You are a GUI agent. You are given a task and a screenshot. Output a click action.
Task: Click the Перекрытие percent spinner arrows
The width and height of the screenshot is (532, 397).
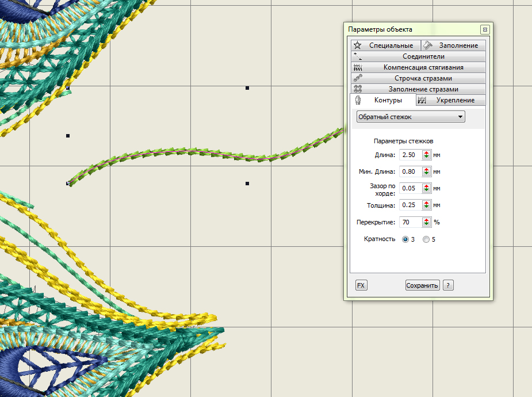point(426,222)
